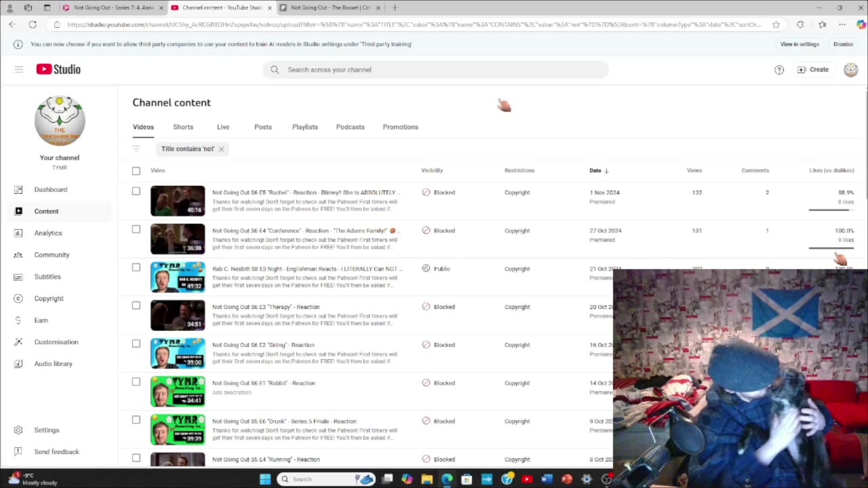Image resolution: width=868 pixels, height=488 pixels.
Task: Bookmark page using the star icon
Action: tap(776, 24)
